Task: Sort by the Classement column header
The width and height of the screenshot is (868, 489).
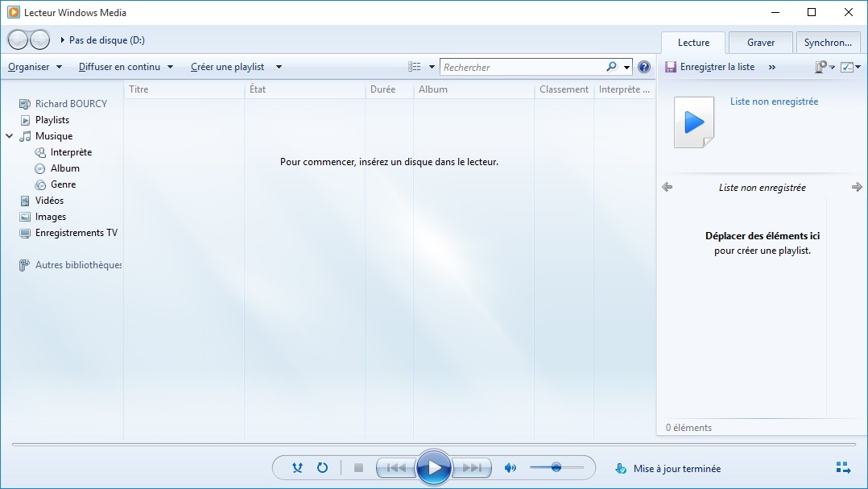Action: click(564, 89)
